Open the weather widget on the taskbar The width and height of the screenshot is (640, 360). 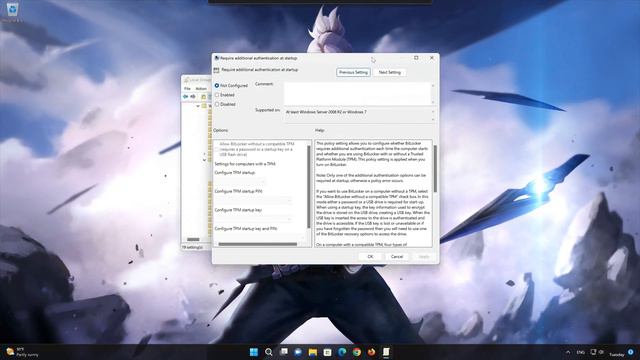22,352
